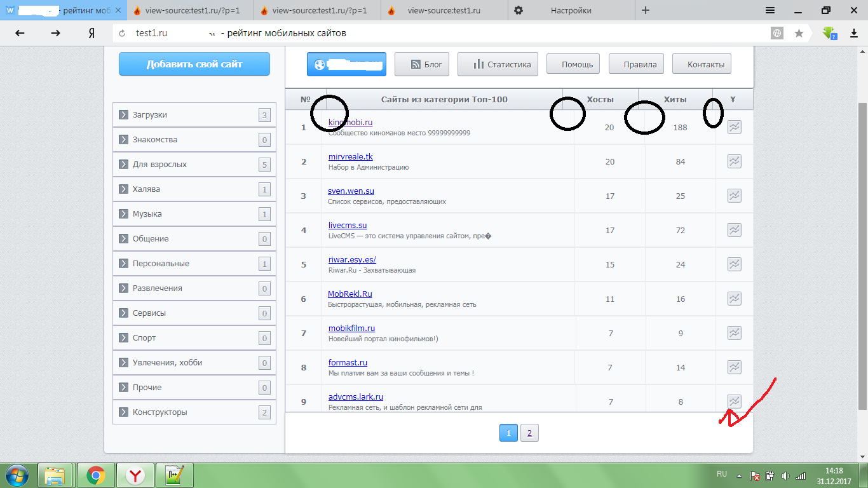Switch to view-source:test1.ru tab

pos(443,10)
